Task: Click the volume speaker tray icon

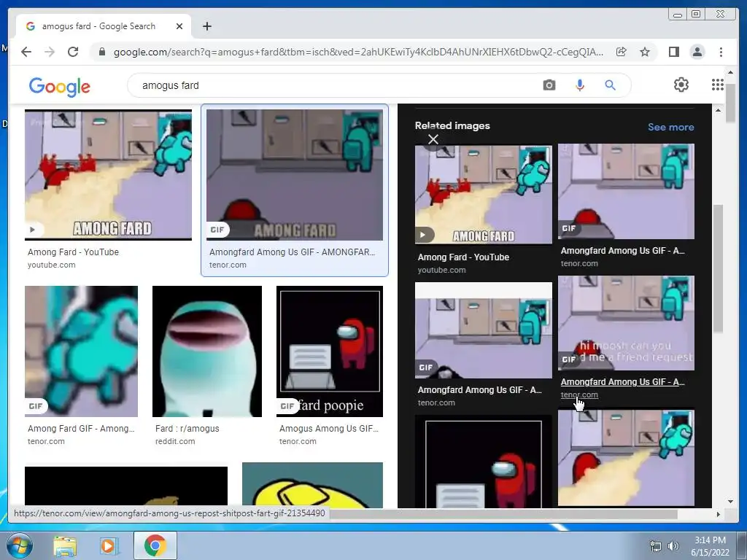Action: pos(673,546)
